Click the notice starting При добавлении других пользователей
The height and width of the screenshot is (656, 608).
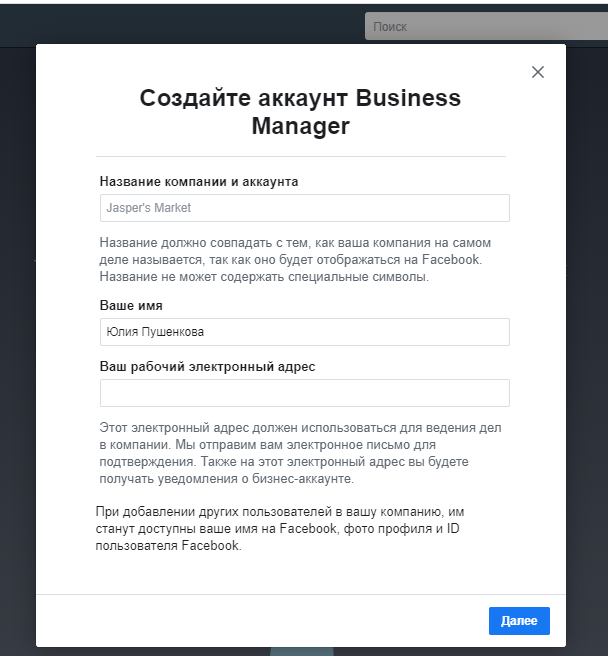point(280,528)
